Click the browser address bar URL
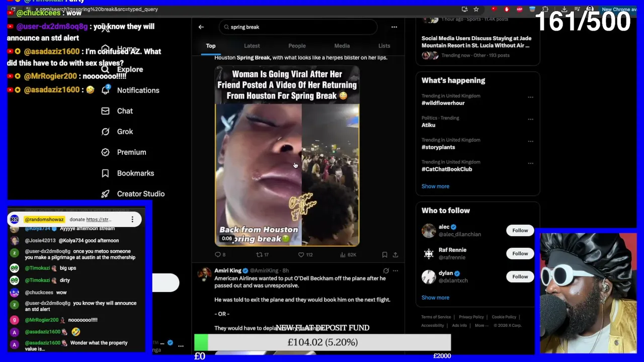644x362 pixels. pos(97,9)
